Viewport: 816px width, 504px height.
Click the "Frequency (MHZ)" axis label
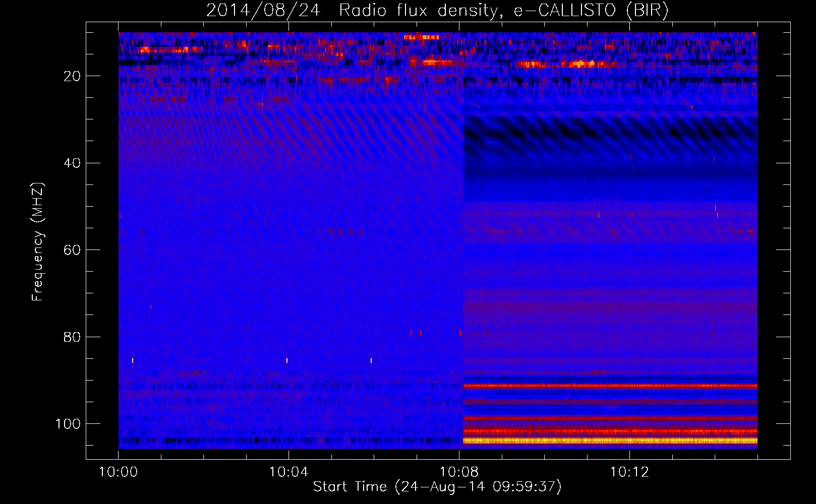tap(38, 241)
